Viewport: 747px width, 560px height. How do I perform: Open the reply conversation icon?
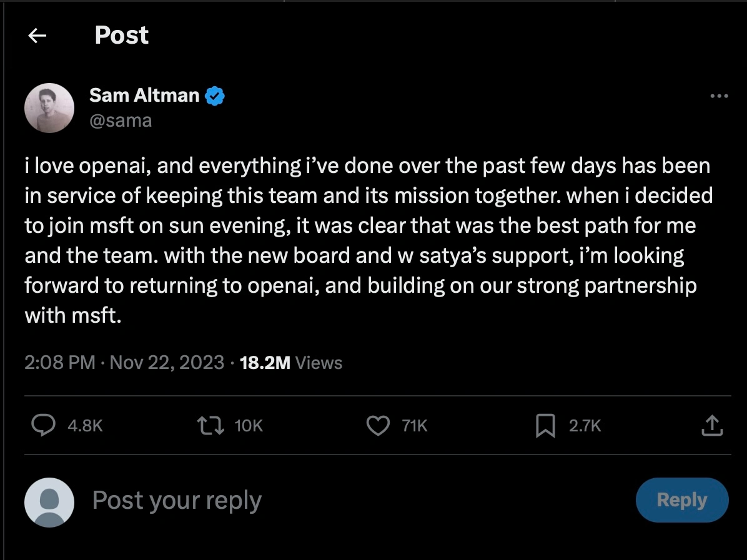(x=43, y=425)
